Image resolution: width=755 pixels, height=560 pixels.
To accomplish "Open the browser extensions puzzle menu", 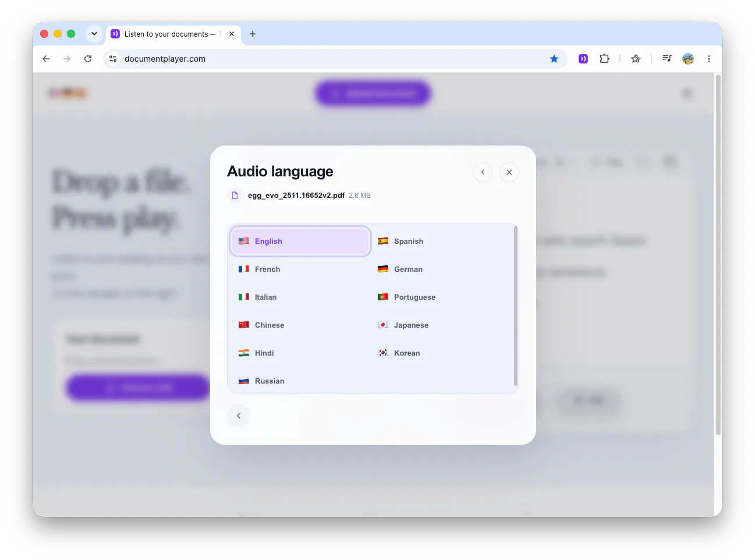I will [x=604, y=59].
